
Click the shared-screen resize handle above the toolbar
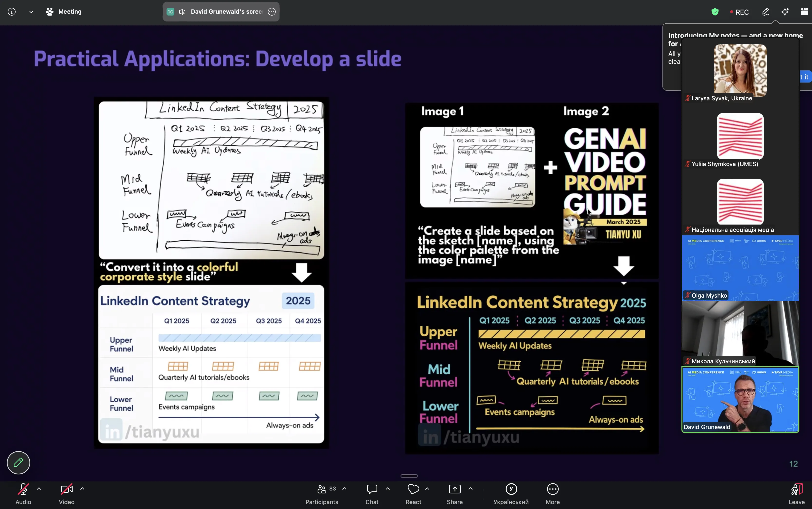[409, 476]
